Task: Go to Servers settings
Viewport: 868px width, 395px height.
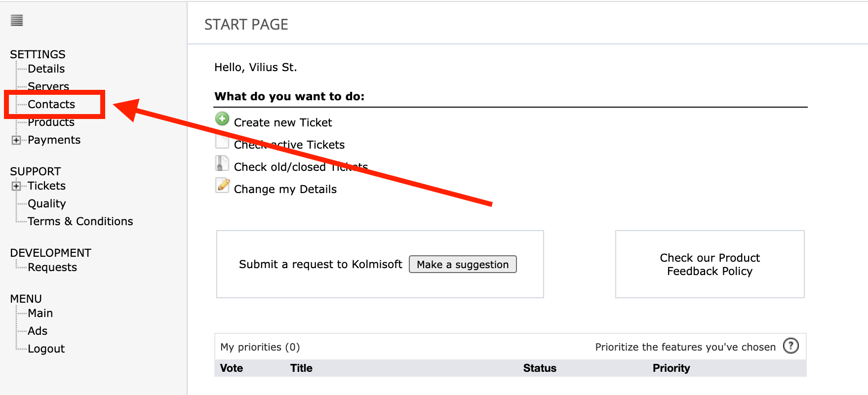Action: tap(48, 86)
